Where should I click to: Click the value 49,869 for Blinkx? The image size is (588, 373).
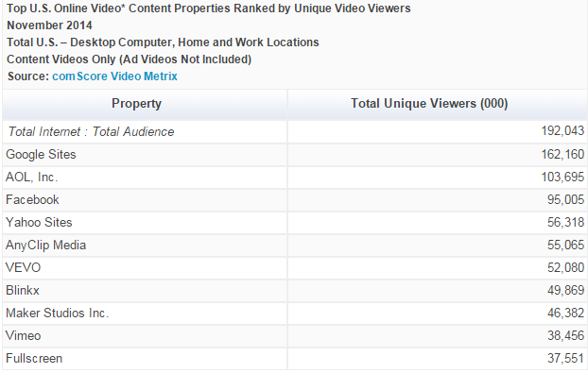click(x=565, y=290)
